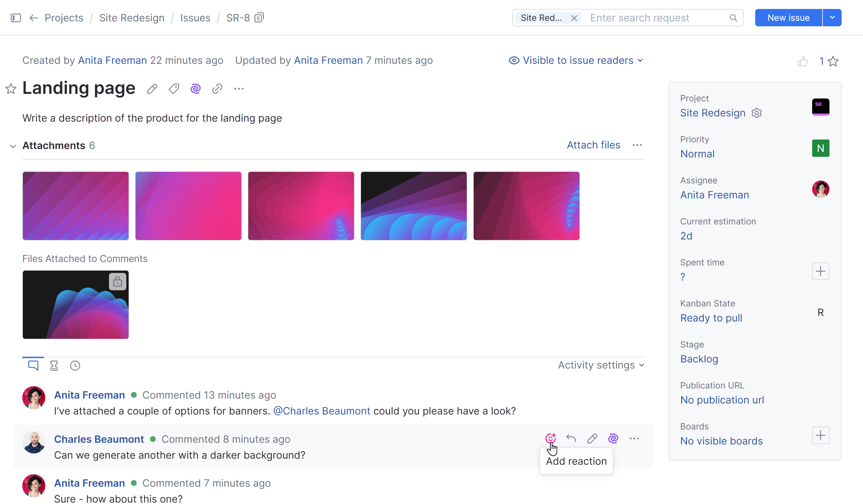Reply to Charles Beaumont's comment
This screenshot has height=504, width=863.
[571, 438]
